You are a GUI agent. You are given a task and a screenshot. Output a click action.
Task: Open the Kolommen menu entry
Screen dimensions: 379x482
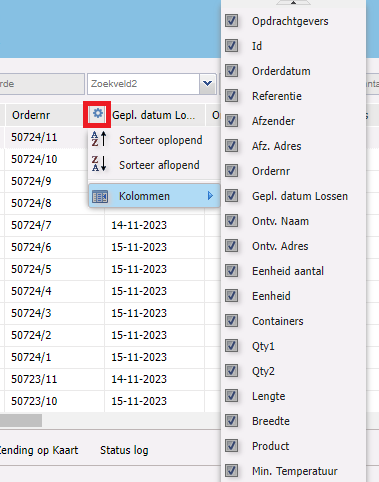point(154,196)
